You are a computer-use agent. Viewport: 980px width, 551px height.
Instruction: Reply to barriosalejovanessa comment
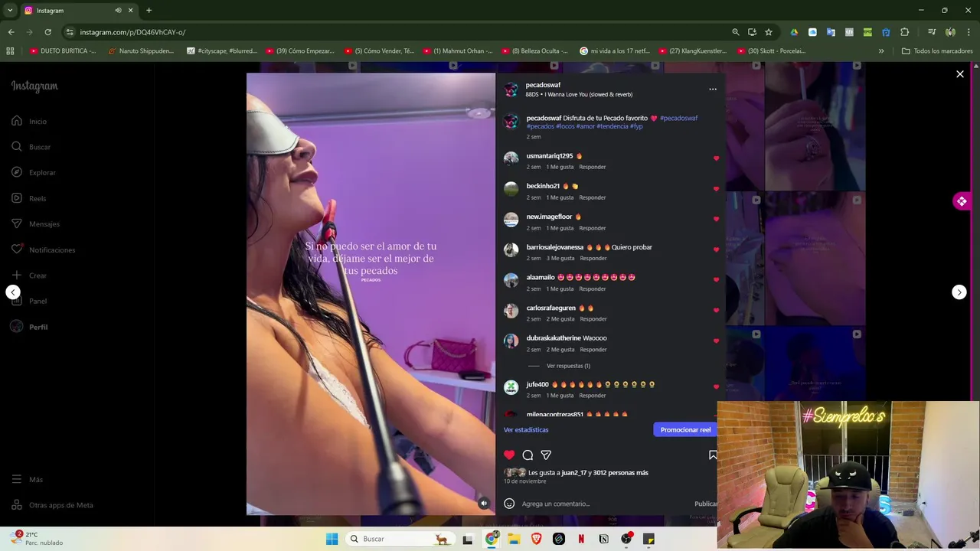click(593, 259)
